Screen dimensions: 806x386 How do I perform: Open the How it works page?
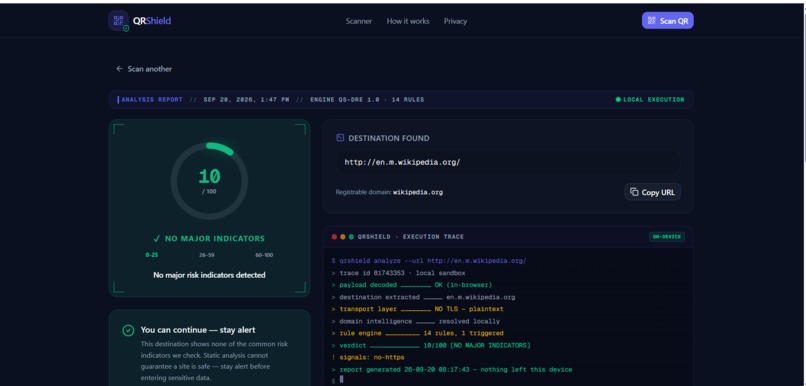pyautogui.click(x=408, y=21)
